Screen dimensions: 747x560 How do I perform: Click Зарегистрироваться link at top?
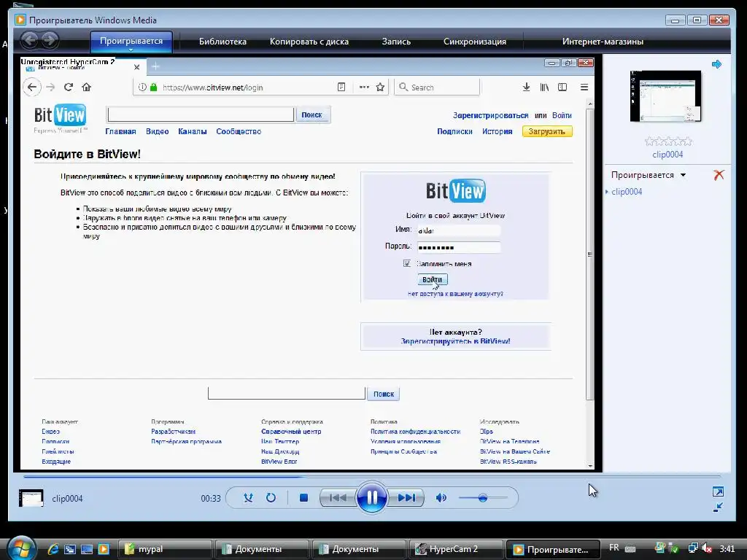pyautogui.click(x=490, y=115)
